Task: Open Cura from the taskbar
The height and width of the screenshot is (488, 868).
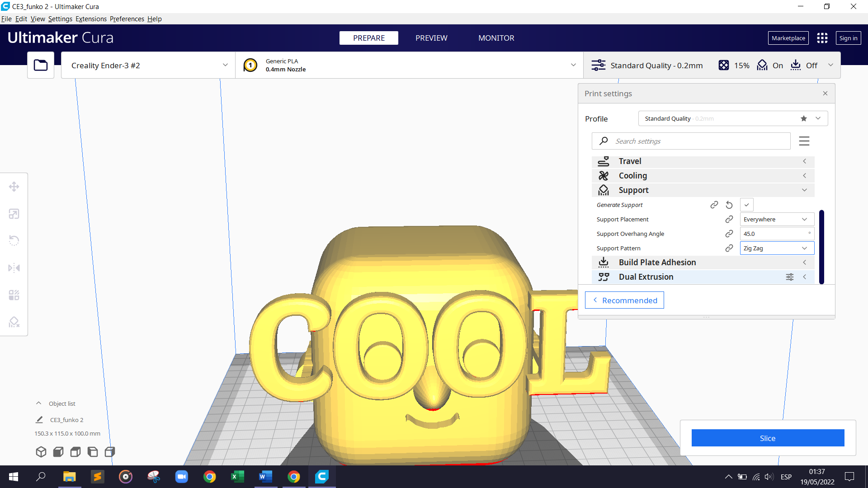Action: (x=321, y=477)
